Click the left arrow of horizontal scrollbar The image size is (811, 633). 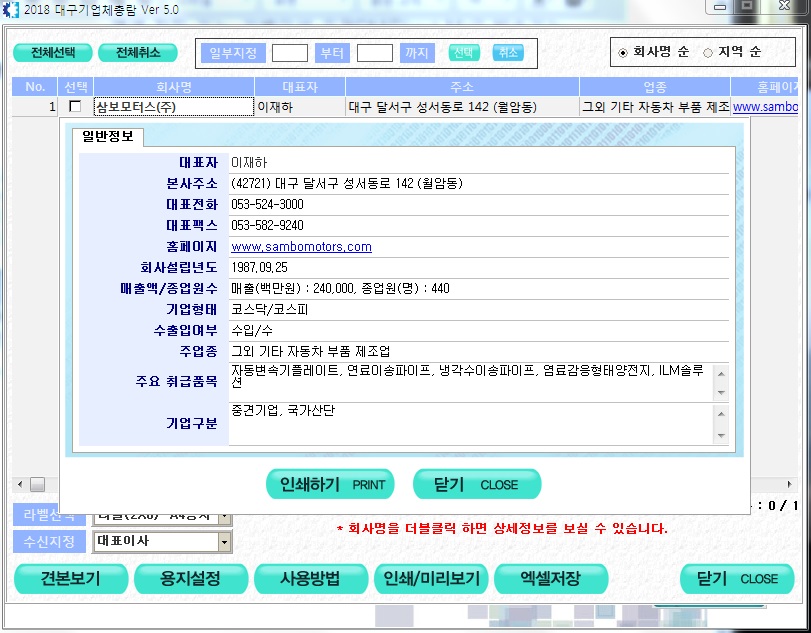(x=20, y=485)
